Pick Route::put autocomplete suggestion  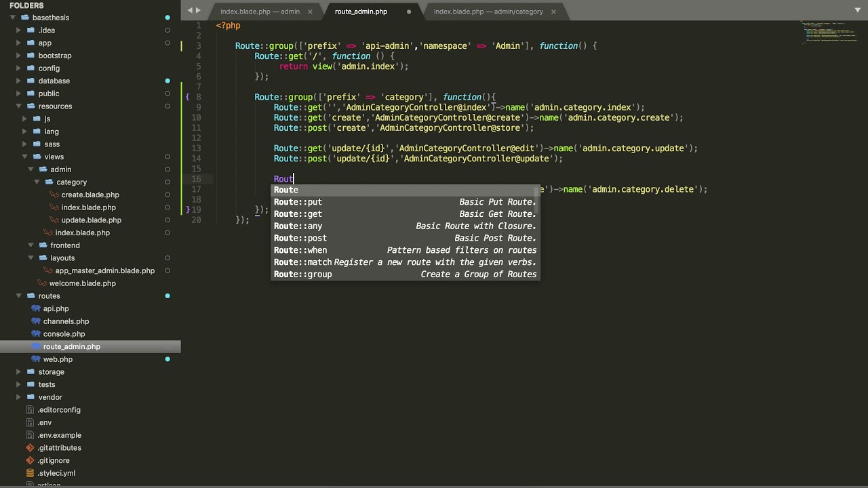coord(405,202)
